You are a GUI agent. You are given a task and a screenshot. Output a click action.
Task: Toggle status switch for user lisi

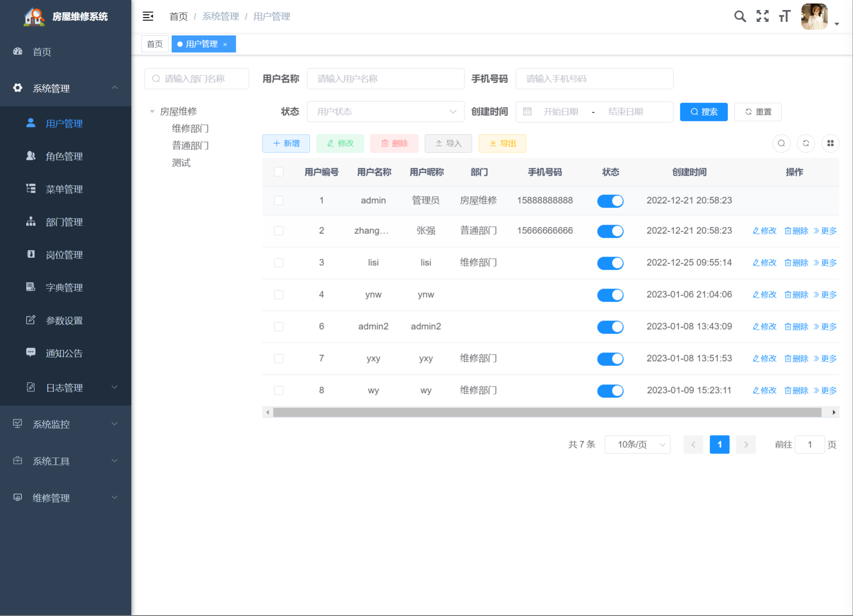(610, 263)
